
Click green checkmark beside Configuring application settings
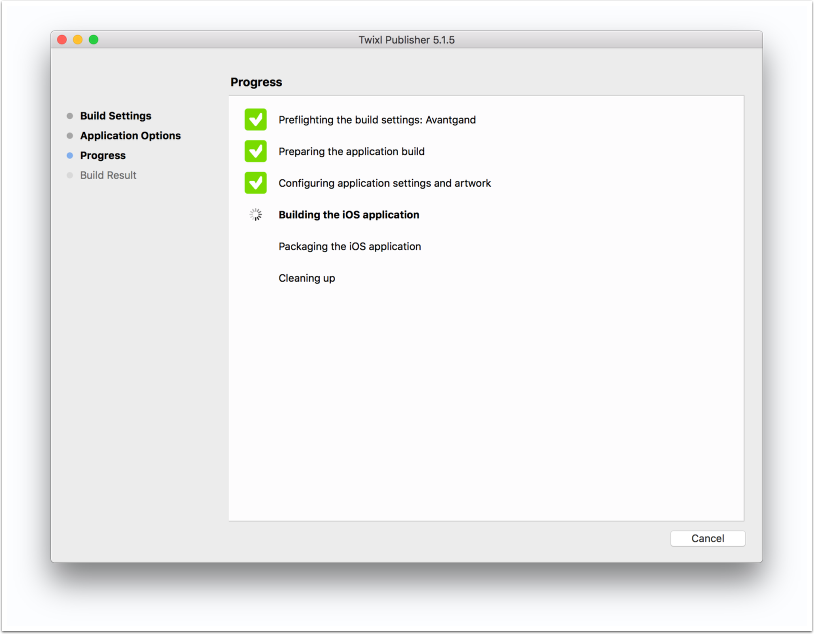click(255, 183)
